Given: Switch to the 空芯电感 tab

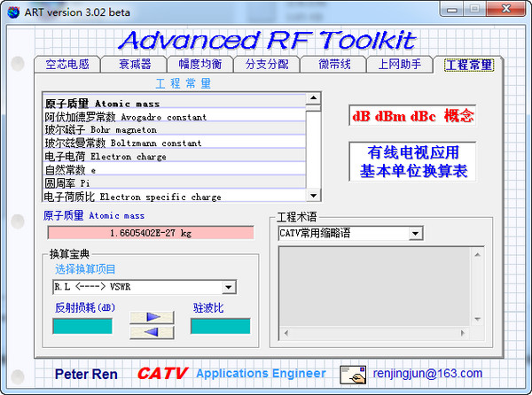Looking at the screenshot, I should [x=67, y=65].
